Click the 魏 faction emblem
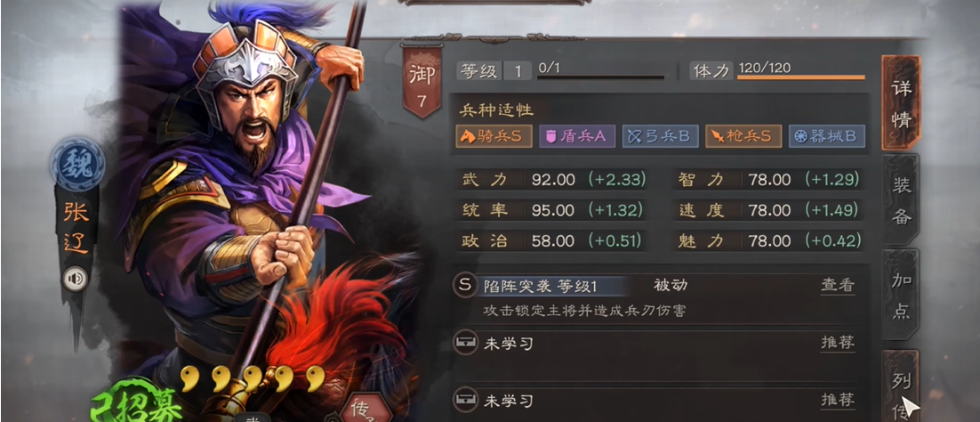The width and height of the screenshot is (980, 422). (78, 165)
